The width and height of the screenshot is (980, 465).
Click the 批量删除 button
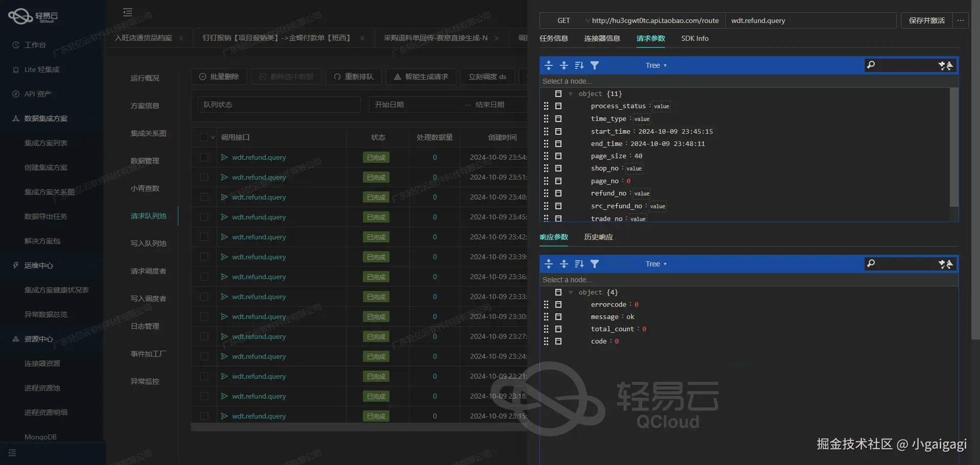pyautogui.click(x=219, y=77)
